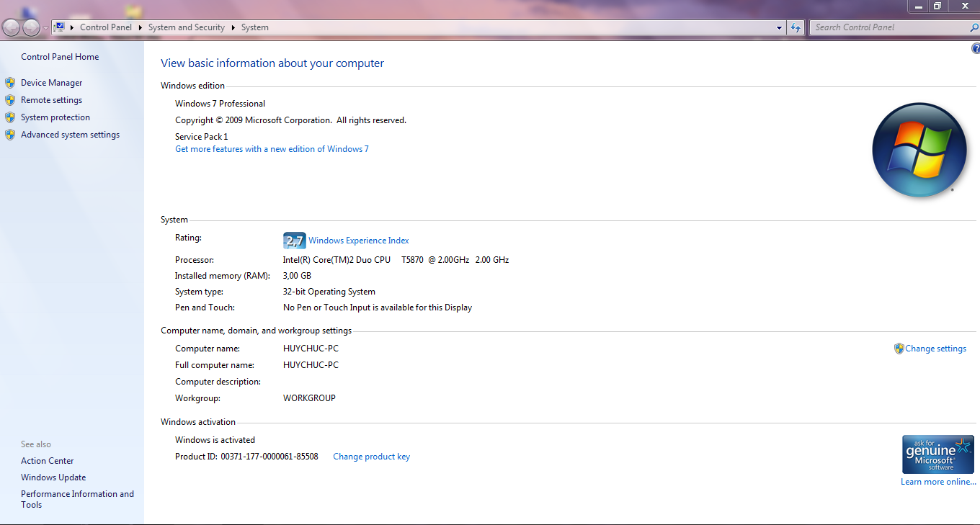980x525 pixels.
Task: Open Advanced system settings link
Action: (70, 135)
